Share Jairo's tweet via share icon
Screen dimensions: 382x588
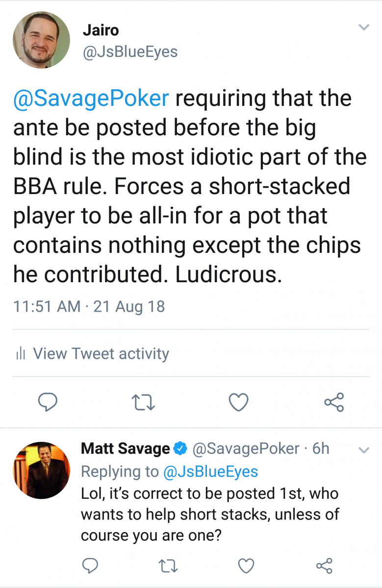pos(334,402)
